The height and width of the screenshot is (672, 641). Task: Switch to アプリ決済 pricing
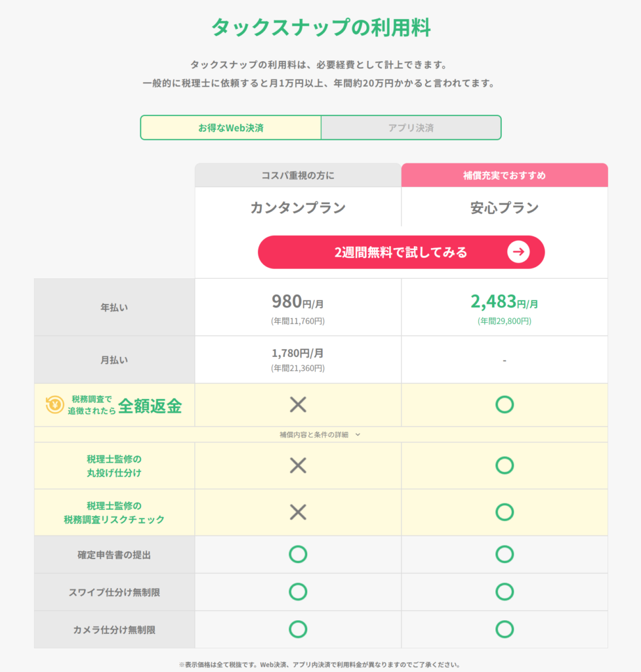(x=411, y=128)
